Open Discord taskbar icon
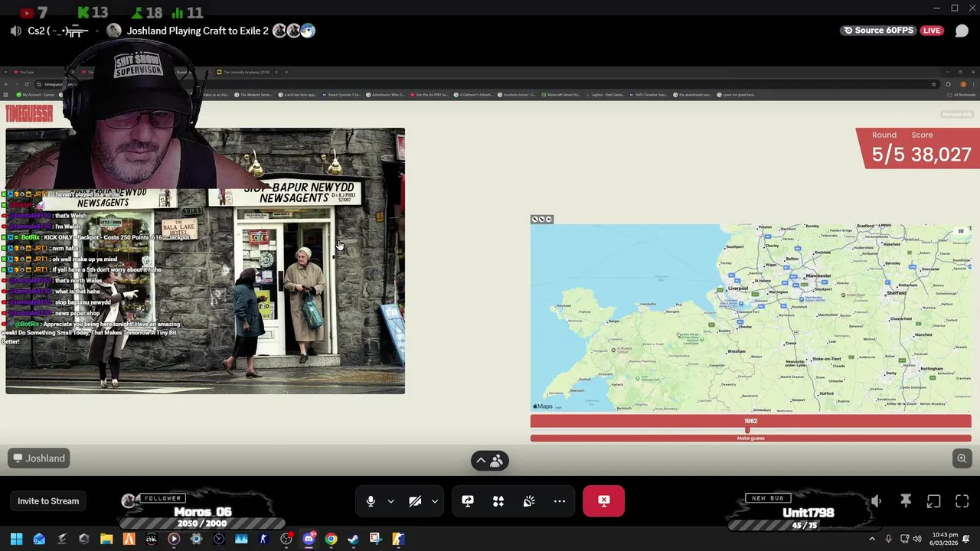The height and width of the screenshot is (551, 980). [309, 539]
